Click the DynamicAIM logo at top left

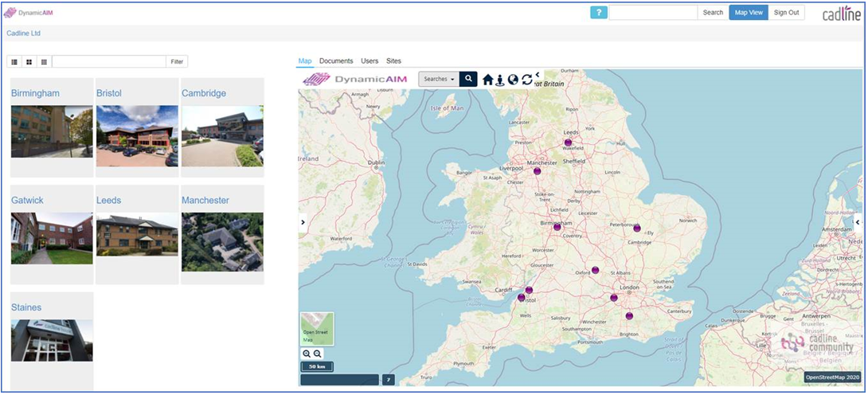click(x=28, y=12)
